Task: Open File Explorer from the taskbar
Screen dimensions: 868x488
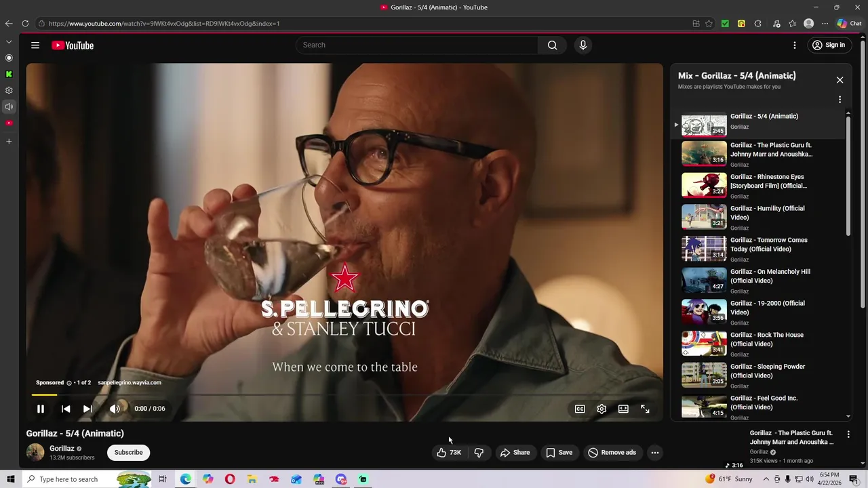Action: 252,479
